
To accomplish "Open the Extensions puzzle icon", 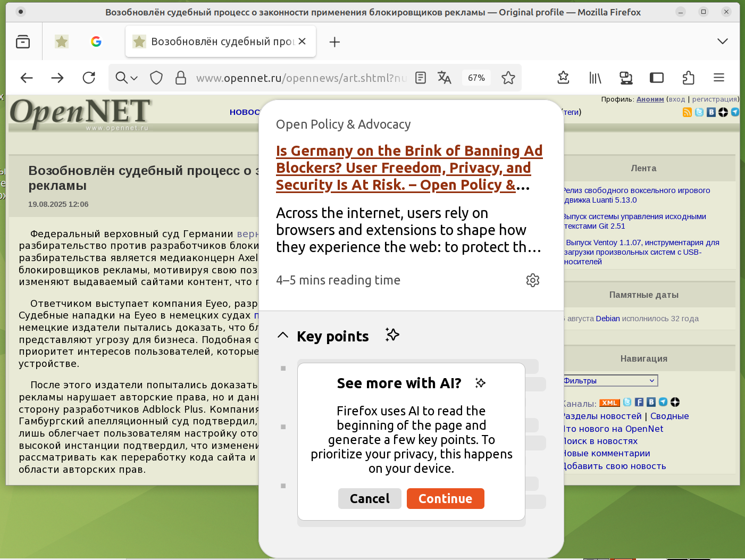I will tap(688, 78).
